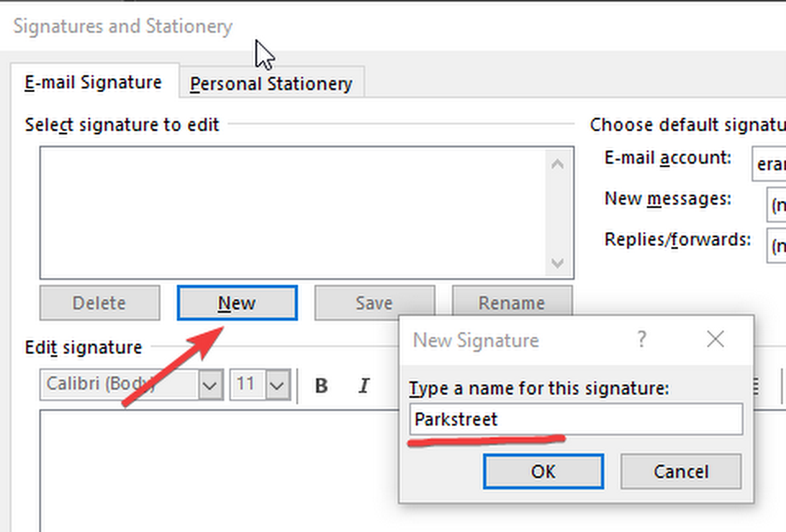Click the New signature button
The height and width of the screenshot is (532, 786).
click(x=237, y=303)
